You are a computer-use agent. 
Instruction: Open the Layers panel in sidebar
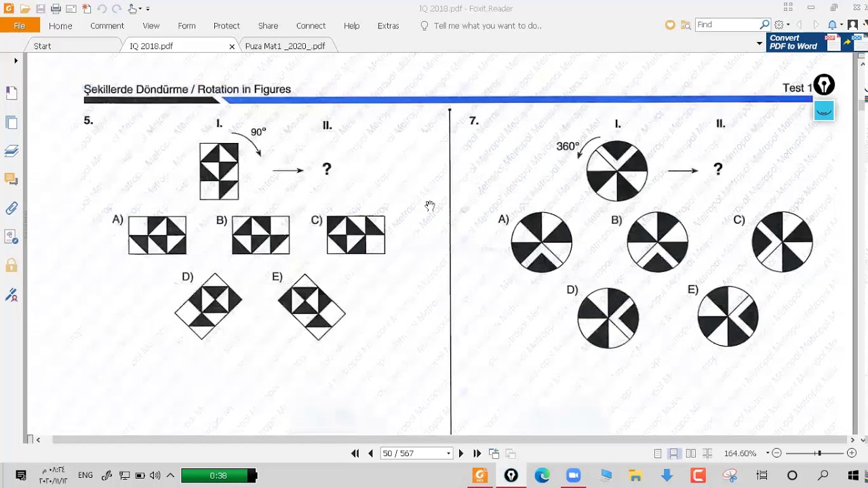[12, 150]
